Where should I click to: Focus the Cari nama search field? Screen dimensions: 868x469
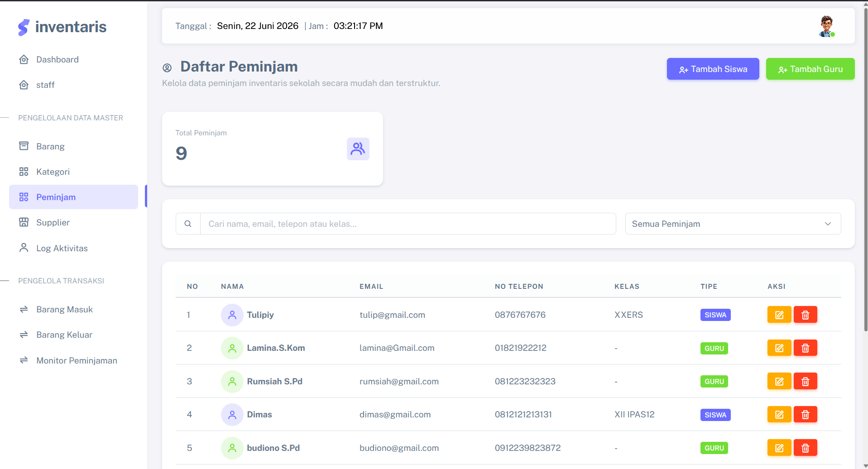[408, 224]
